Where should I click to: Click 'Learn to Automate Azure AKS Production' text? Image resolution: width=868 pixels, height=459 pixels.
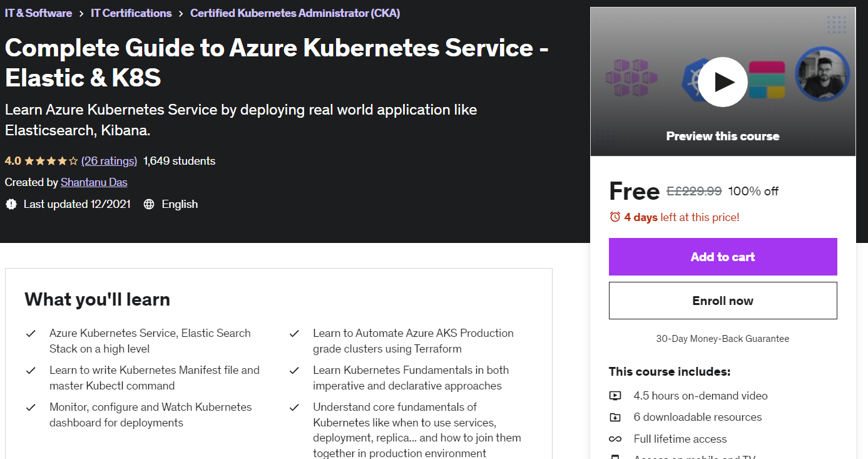[413, 341]
